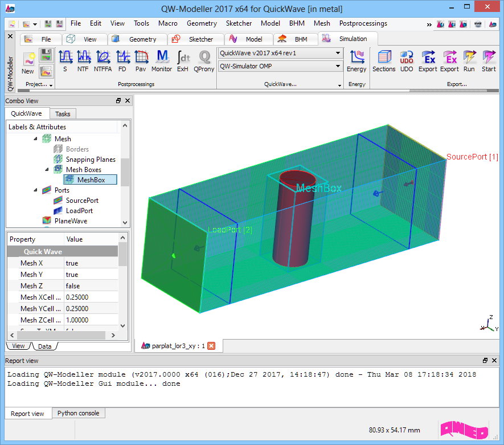The width and height of the screenshot is (504, 445).
Task: Collapse the Mesh Boxes tree node
Action: [48, 170]
